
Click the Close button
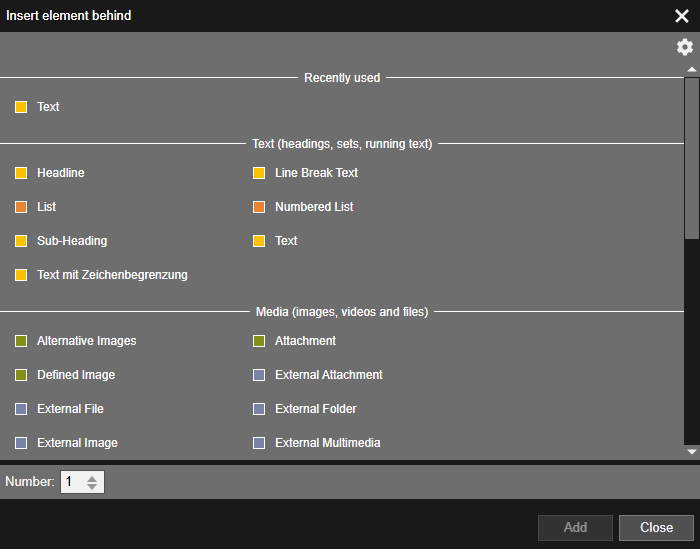click(x=656, y=528)
